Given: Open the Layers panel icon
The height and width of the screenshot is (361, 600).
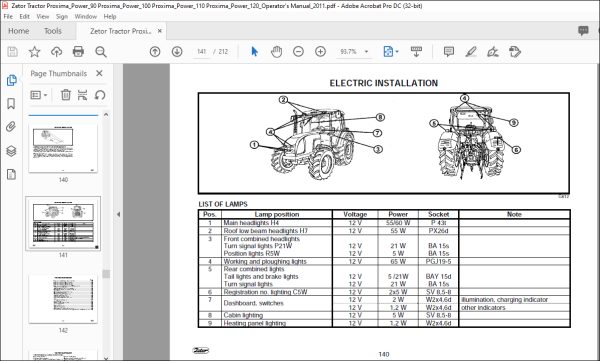Looking at the screenshot, I should [11, 151].
